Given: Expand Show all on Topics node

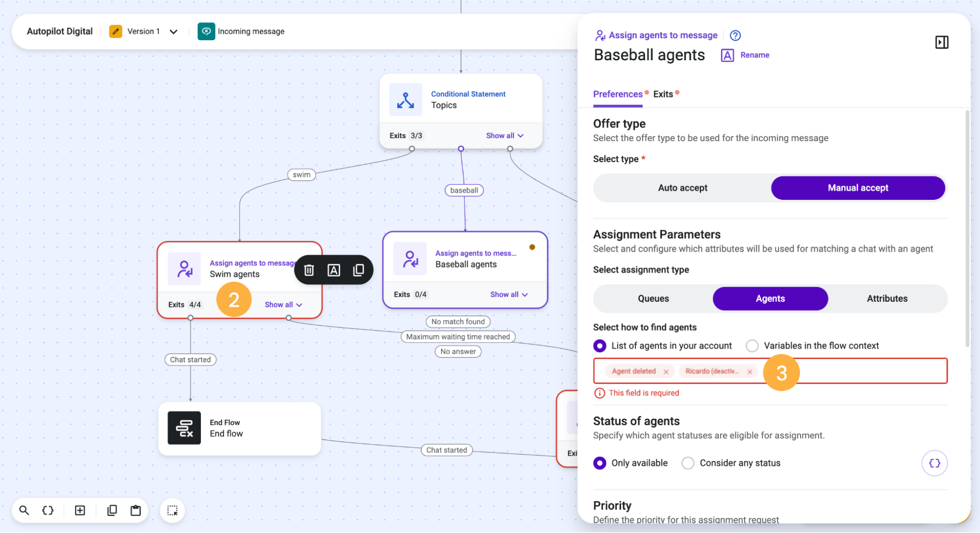Looking at the screenshot, I should (505, 136).
